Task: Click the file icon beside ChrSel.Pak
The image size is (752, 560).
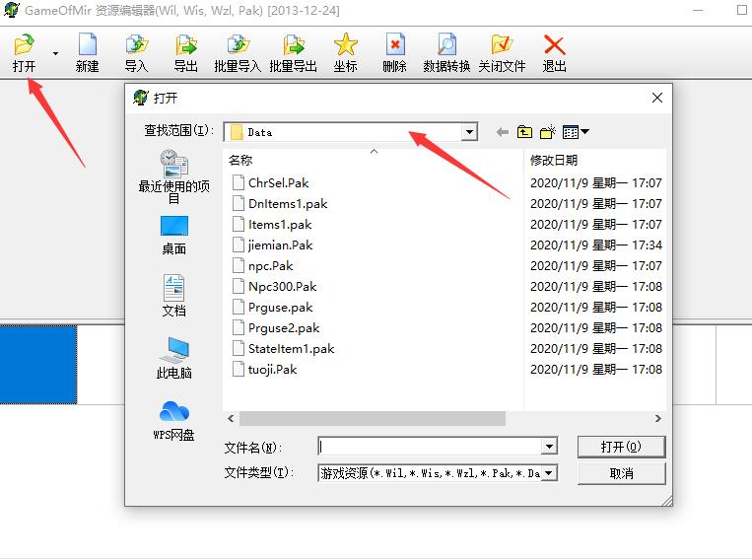Action: pos(239,182)
